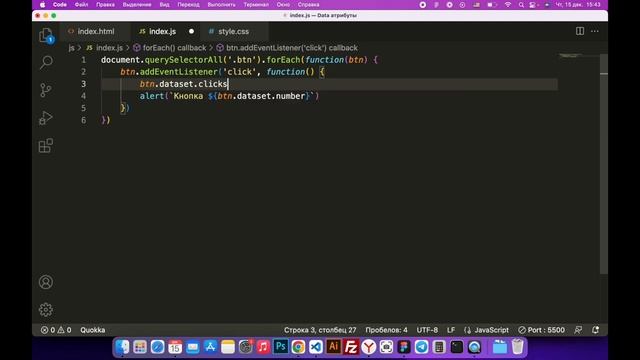Change end of line via LF
The image size is (640, 360).
(451, 330)
